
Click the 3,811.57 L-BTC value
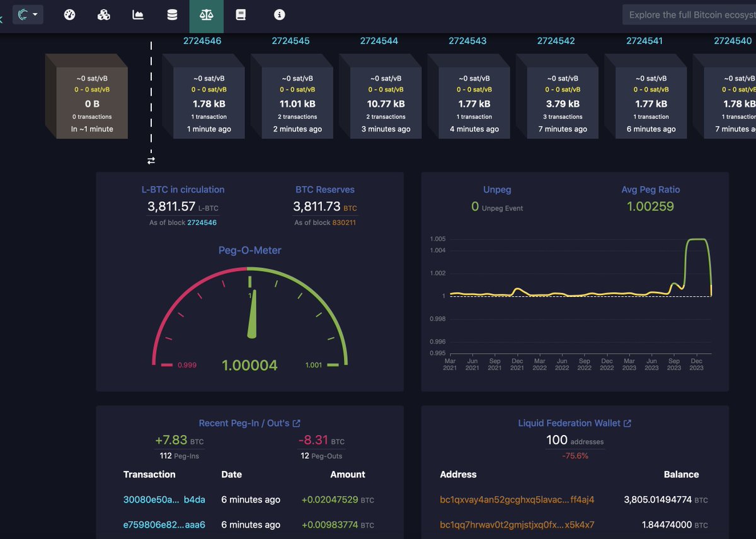click(x=183, y=206)
